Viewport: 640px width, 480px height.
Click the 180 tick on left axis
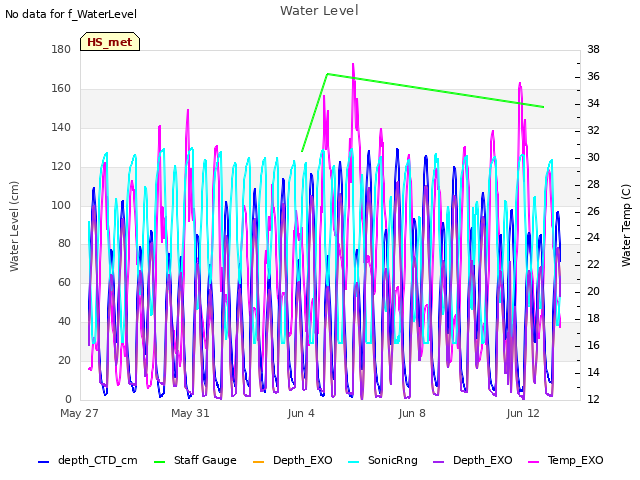click(61, 49)
